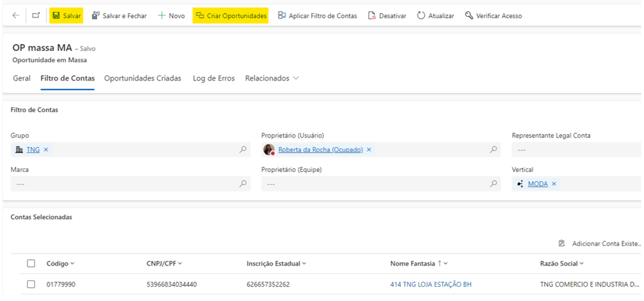
Task: Check the row checkbox for code 01779990
Action: click(x=31, y=284)
